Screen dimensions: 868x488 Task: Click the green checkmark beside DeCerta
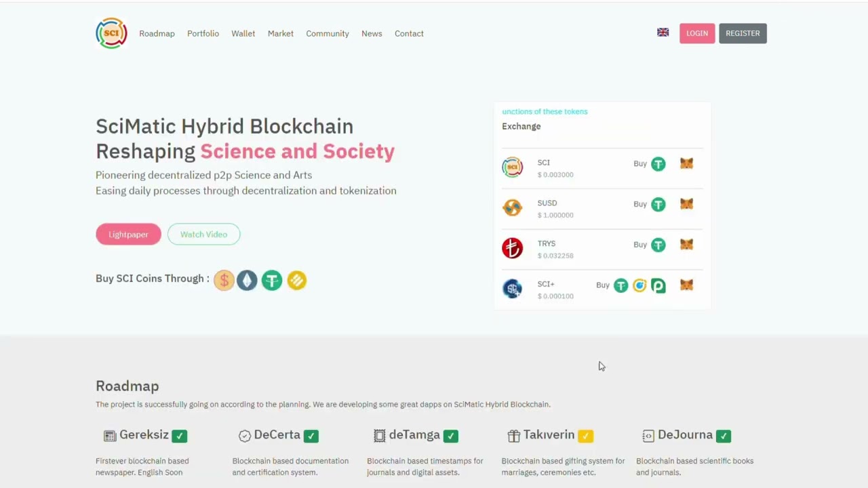tap(311, 436)
